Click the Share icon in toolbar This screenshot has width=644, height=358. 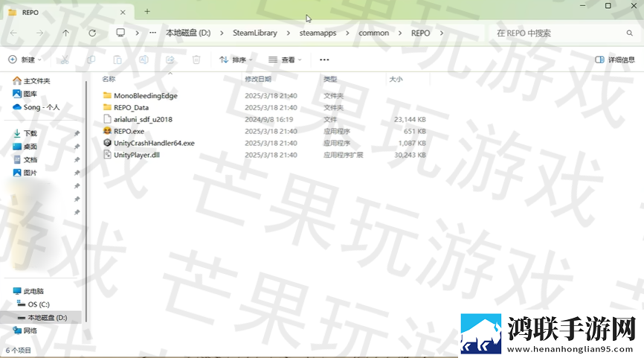170,60
